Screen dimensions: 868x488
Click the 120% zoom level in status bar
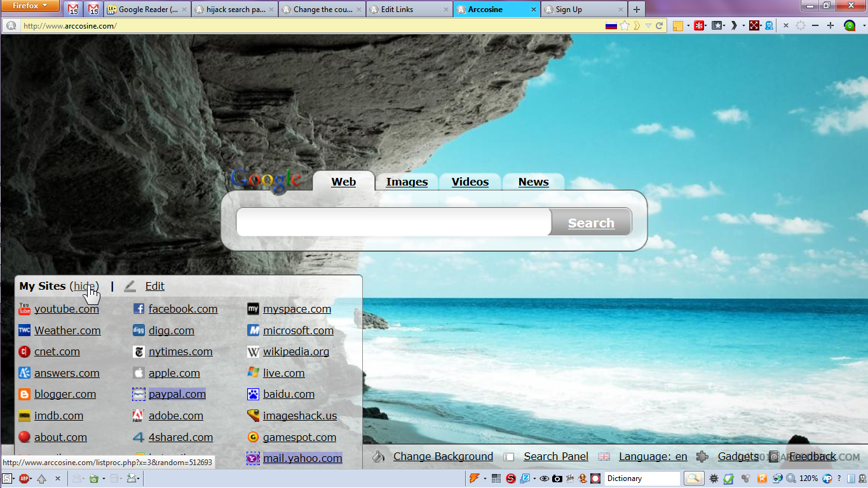pos(808,478)
